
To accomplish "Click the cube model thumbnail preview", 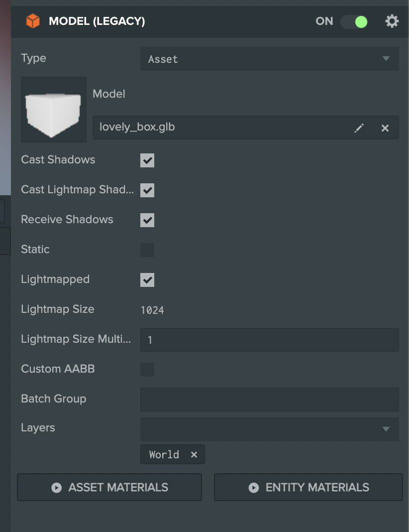I will point(53,109).
